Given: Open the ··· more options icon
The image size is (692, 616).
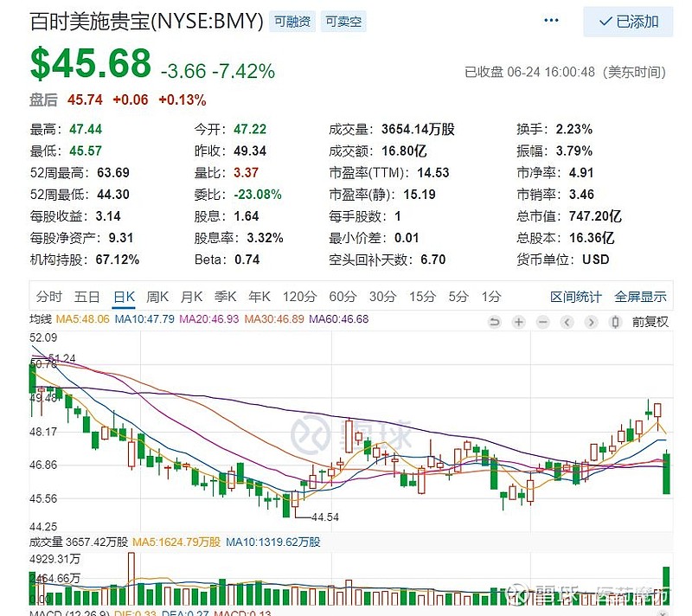Looking at the screenshot, I should (x=551, y=19).
